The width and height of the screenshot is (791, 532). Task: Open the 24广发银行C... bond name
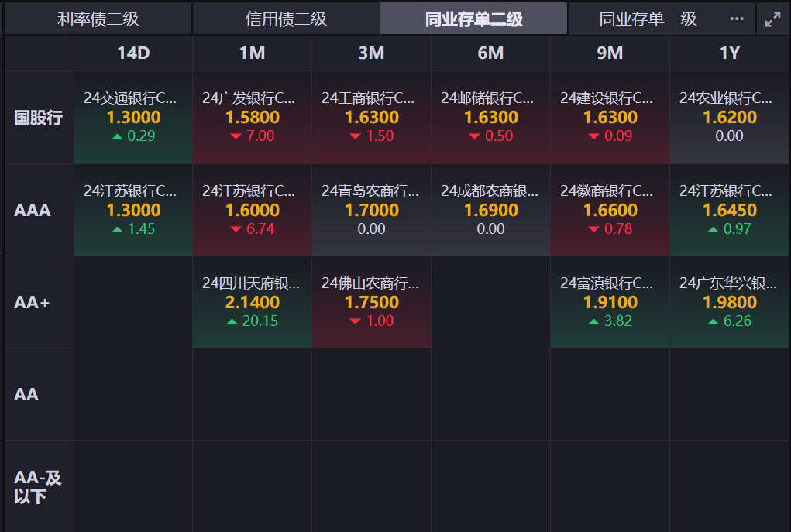coord(249,98)
